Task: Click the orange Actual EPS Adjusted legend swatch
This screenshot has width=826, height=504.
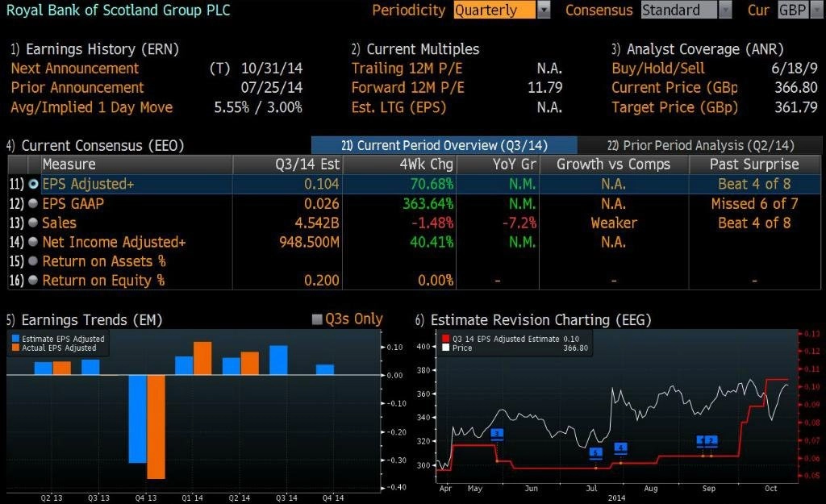Action: tap(15, 348)
